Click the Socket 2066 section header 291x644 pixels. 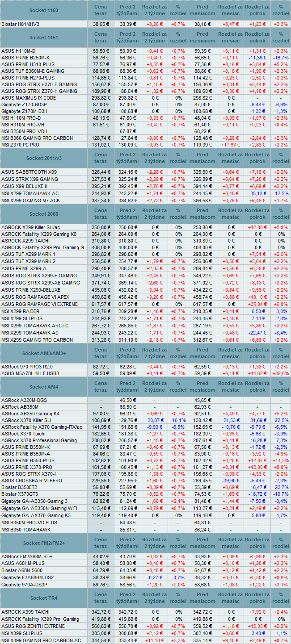(x=43, y=214)
